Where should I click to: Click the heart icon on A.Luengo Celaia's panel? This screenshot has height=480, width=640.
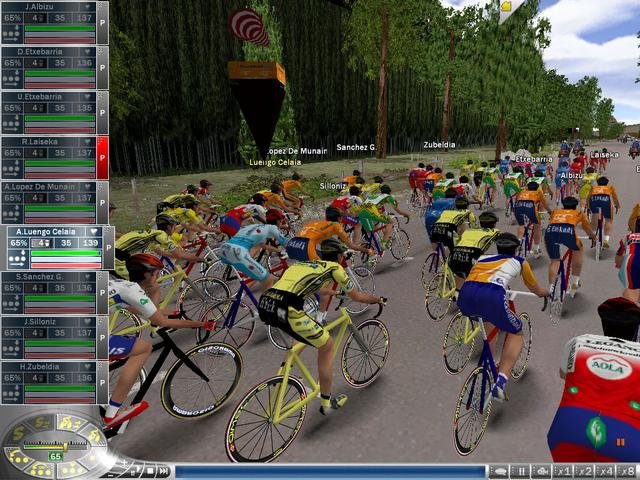94,232
